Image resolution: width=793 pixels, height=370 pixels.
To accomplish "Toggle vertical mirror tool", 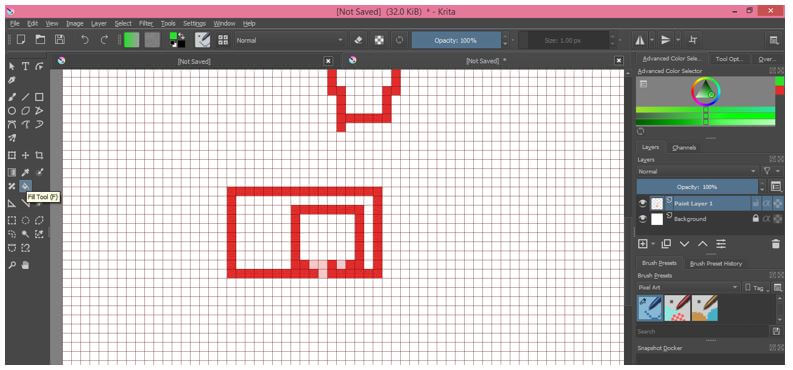I will (x=666, y=40).
